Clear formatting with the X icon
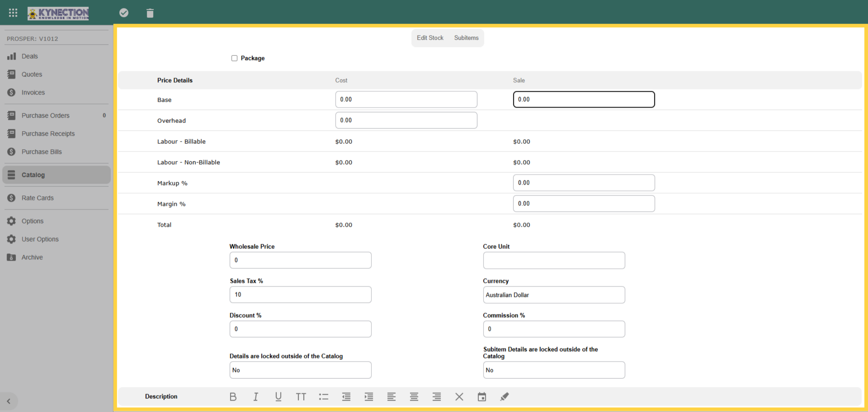The image size is (868, 412). (x=459, y=397)
